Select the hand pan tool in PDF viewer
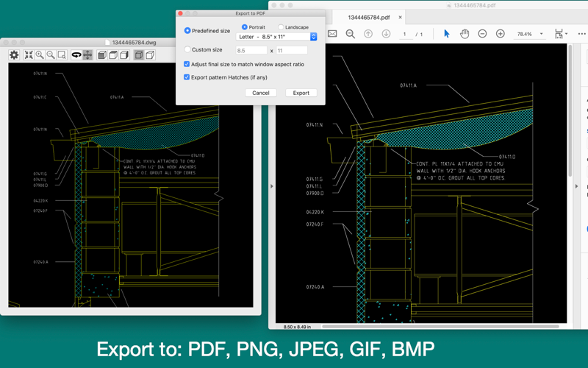 (x=465, y=34)
